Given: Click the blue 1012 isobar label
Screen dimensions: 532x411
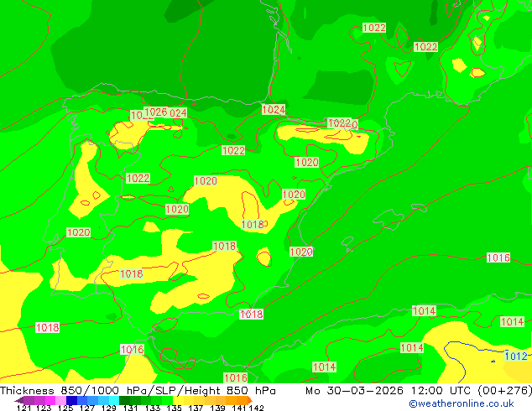Looking at the screenshot, I should click(x=516, y=356).
